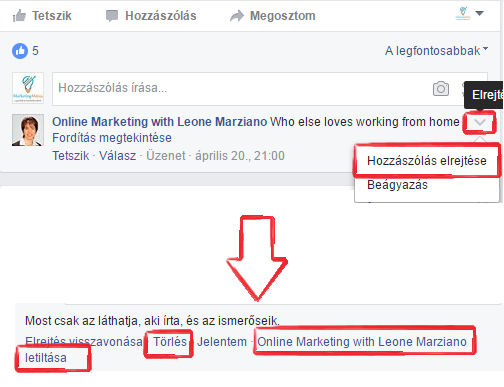
Task: Click the Hozzászólás comment button
Action: (151, 16)
